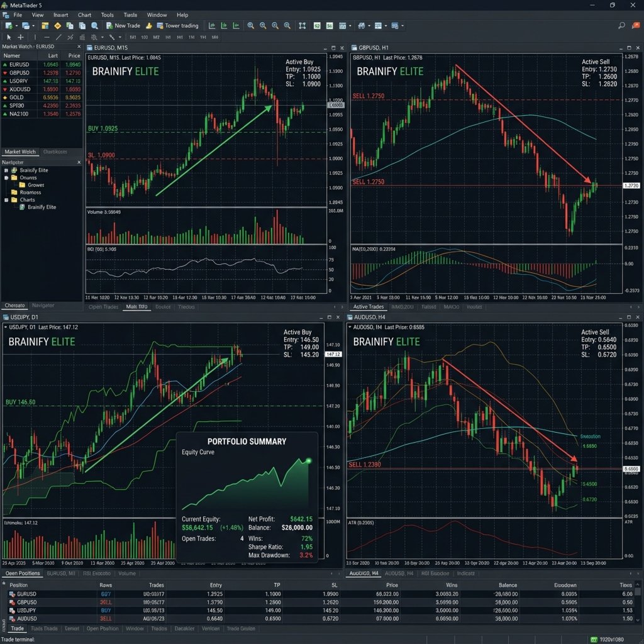Viewport: 644px width, 644px height.
Task: Click the Profiles windows icon in toolbar
Action: click(x=25, y=25)
